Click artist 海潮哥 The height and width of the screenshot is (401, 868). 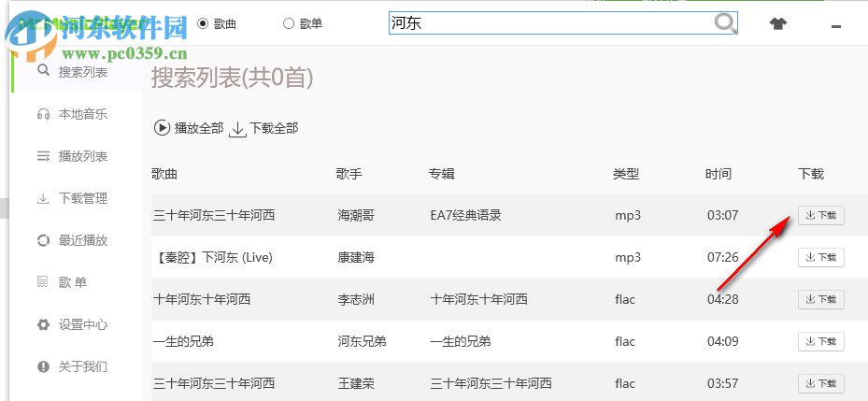point(356,215)
